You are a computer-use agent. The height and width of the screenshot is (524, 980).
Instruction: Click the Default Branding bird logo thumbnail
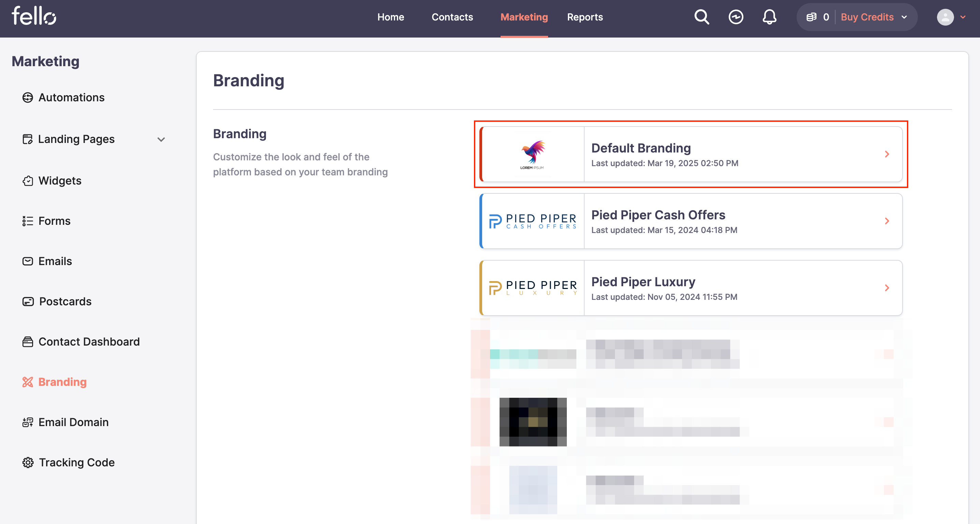pos(532,155)
